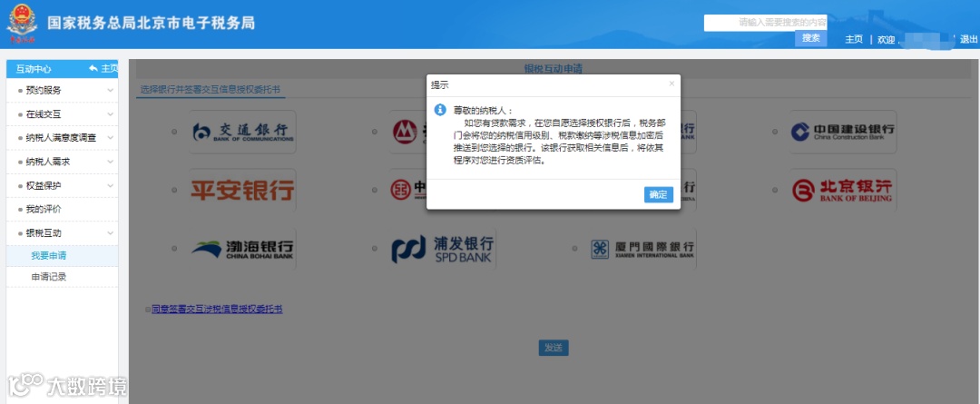Image resolution: width=980 pixels, height=404 pixels.
Task: Click the 搜索 button
Action: (x=810, y=38)
